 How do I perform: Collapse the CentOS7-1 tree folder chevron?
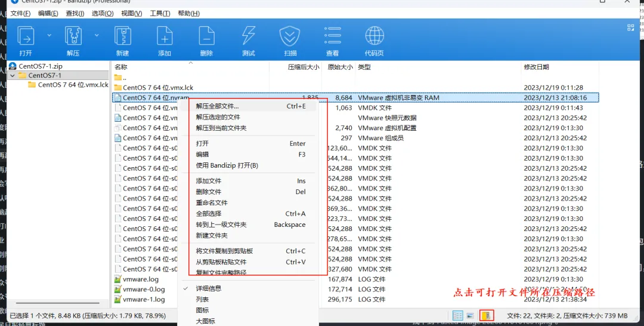coord(13,76)
